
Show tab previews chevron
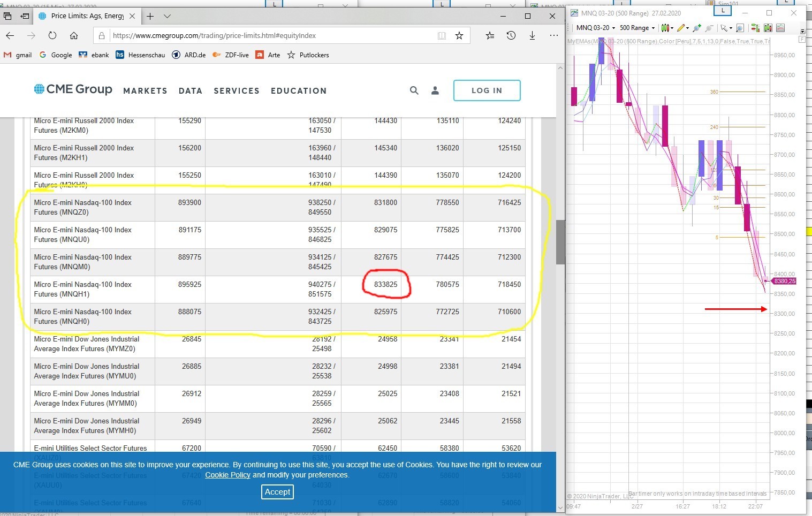[x=167, y=16]
